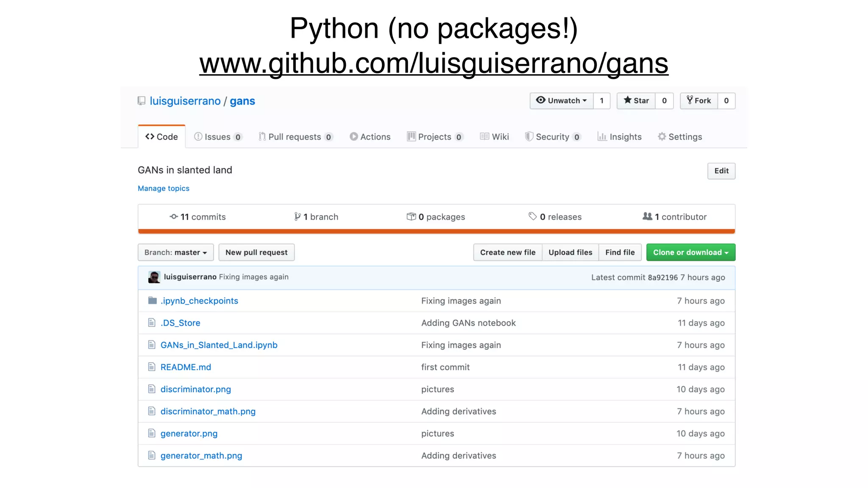Click the star count 0

click(x=664, y=101)
